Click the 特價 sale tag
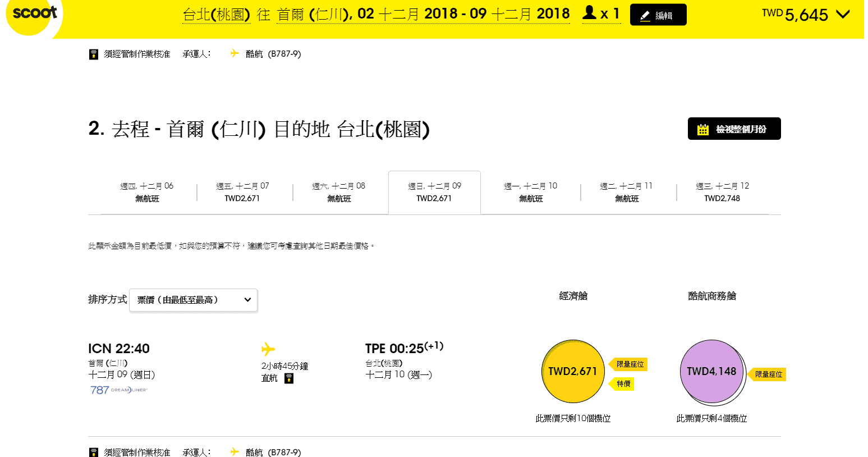Screen dimensions: 868x457 622,384
